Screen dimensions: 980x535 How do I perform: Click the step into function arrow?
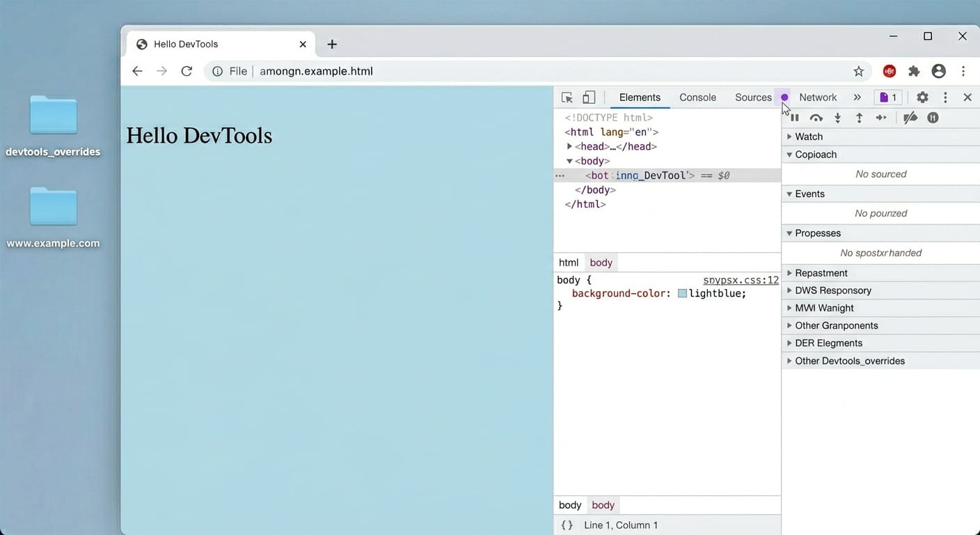[x=837, y=118]
